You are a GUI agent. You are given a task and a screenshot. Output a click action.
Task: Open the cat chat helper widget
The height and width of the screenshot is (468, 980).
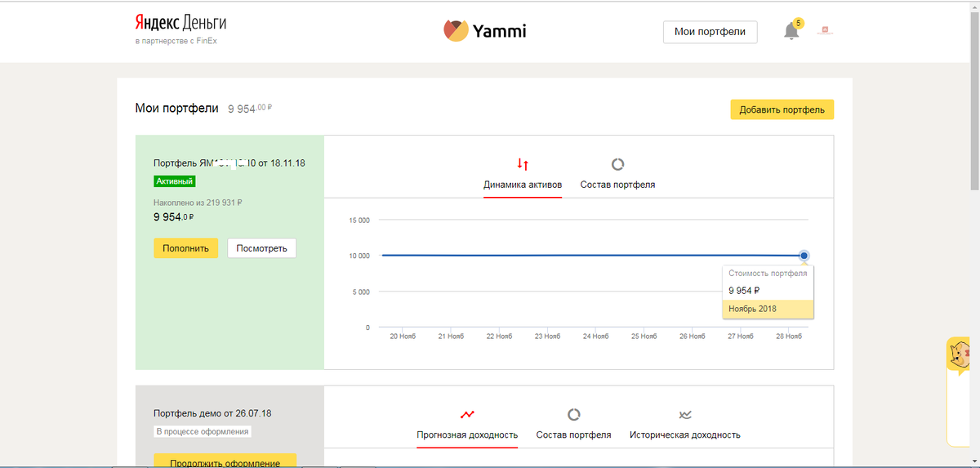[x=960, y=354]
